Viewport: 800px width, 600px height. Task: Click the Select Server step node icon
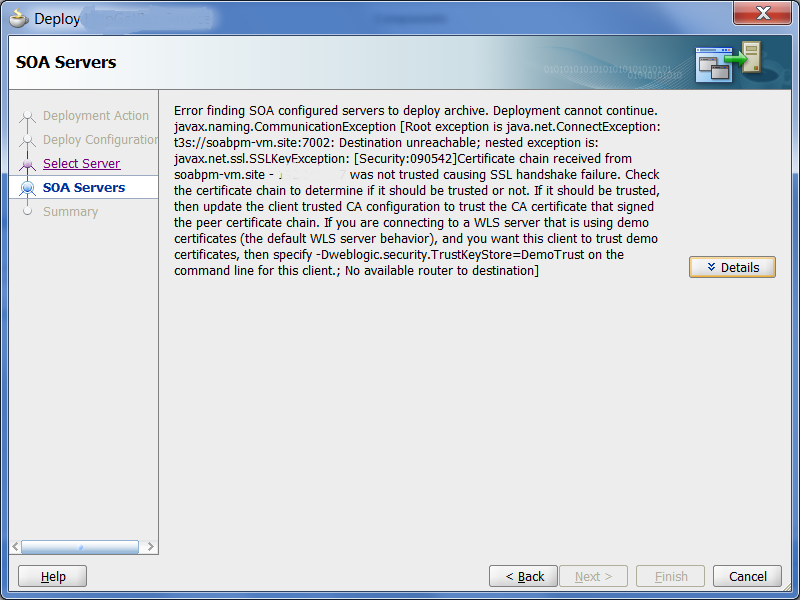[28, 164]
